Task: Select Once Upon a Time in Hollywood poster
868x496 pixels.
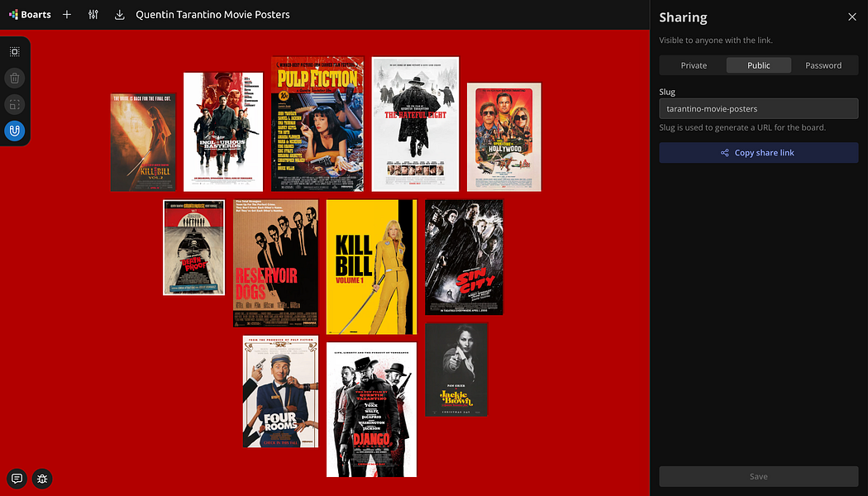Action: (503, 136)
